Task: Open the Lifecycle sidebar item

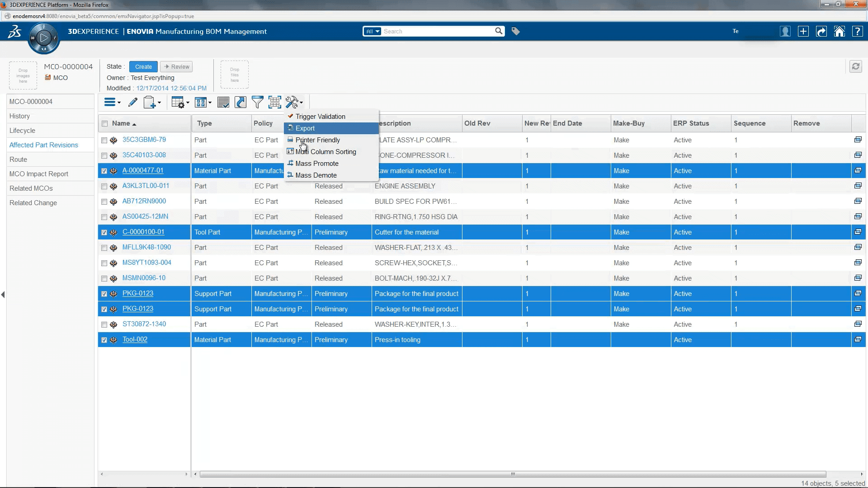Action: (50, 131)
